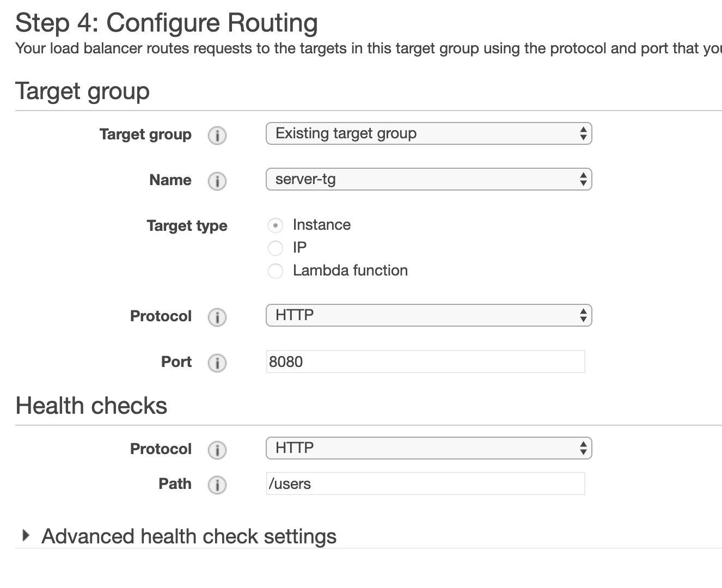The image size is (722, 588).
Task: Open target group Protocol HTTP dropdown
Action: pos(429,316)
